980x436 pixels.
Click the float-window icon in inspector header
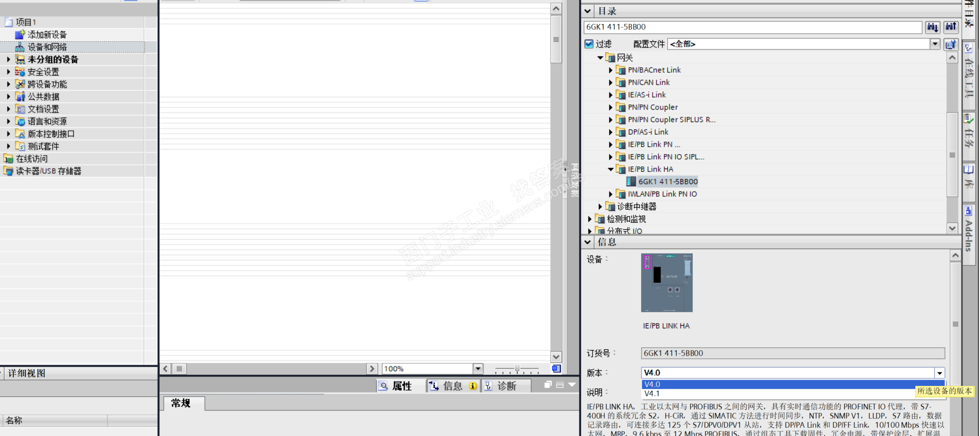[548, 385]
